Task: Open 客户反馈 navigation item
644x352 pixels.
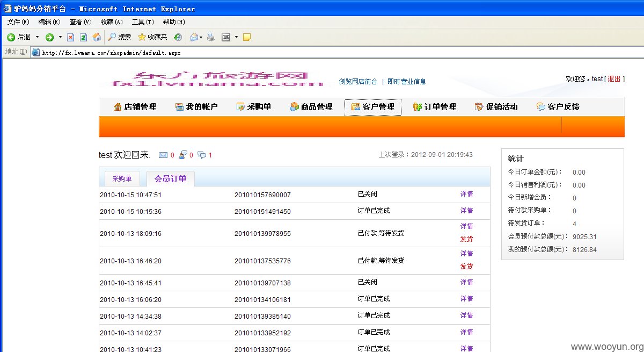Action: [x=558, y=107]
